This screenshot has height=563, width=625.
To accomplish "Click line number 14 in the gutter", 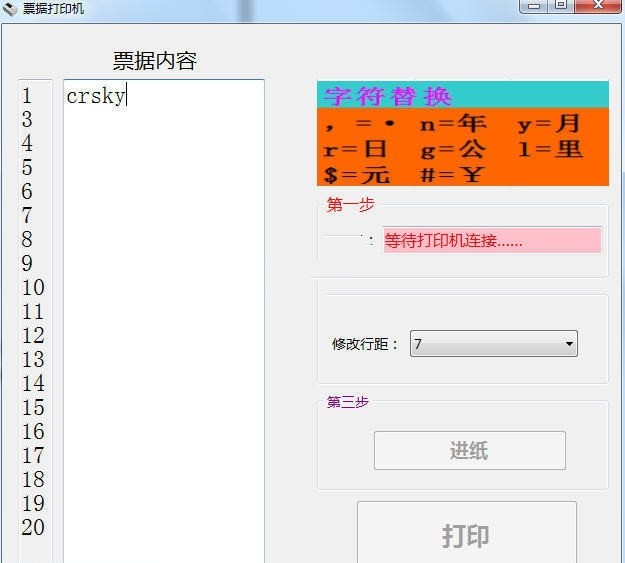I will (33, 383).
